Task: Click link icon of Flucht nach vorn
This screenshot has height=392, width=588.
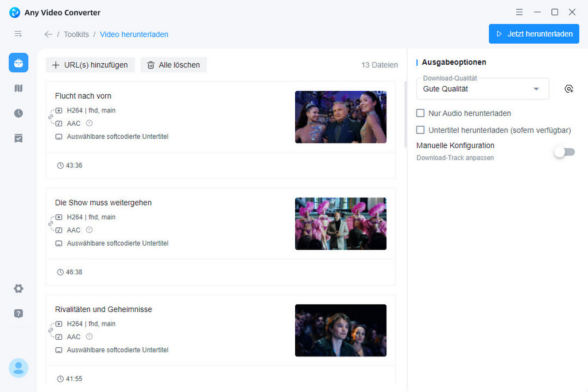Action: [x=51, y=117]
